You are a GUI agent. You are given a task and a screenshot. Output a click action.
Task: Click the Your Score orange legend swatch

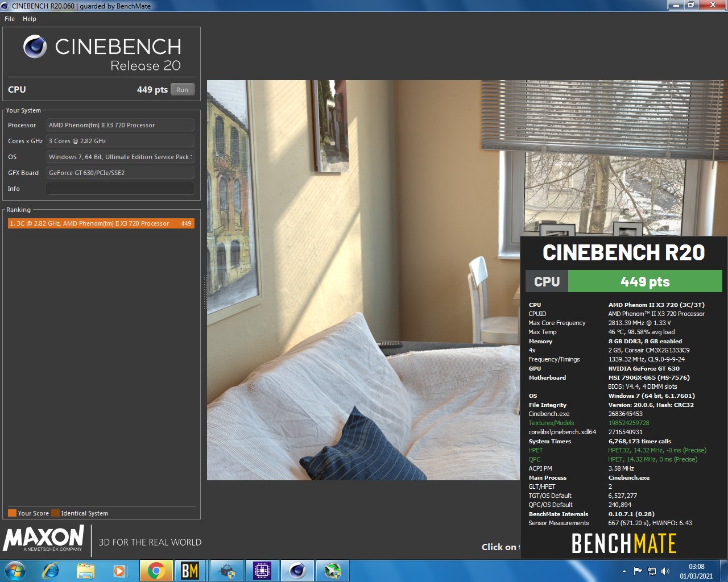point(12,513)
